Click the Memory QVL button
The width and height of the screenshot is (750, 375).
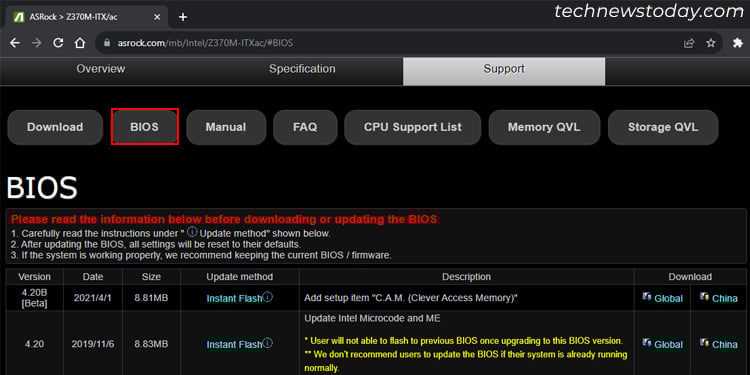tap(544, 127)
